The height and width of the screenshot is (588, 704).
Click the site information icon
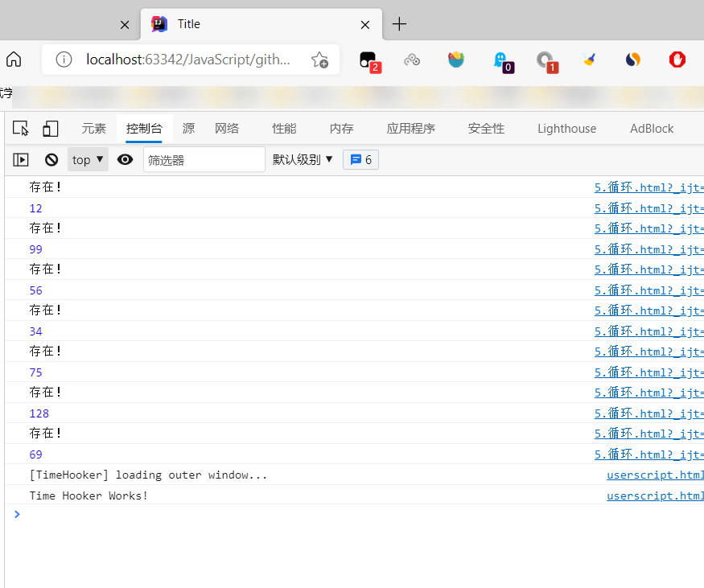pyautogui.click(x=64, y=60)
